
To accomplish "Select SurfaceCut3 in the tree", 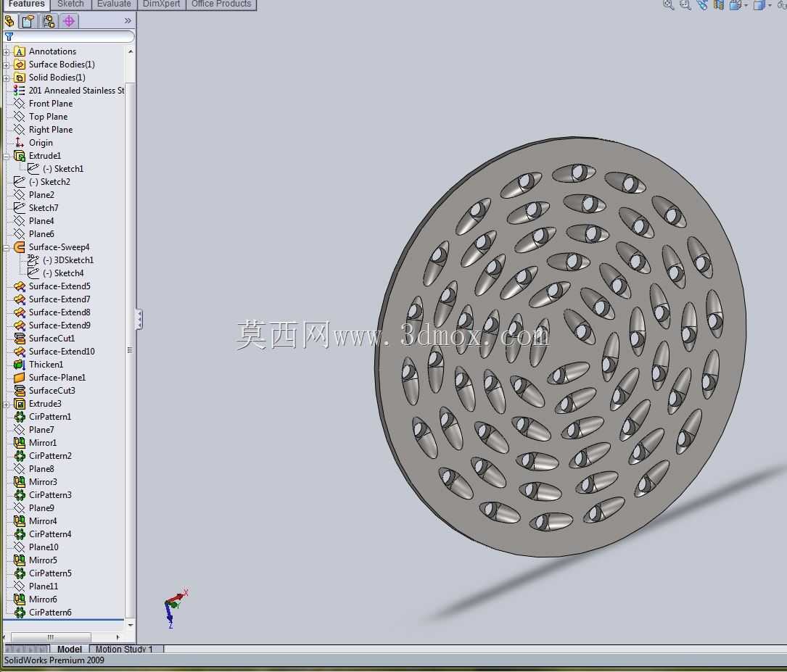I will (x=51, y=390).
